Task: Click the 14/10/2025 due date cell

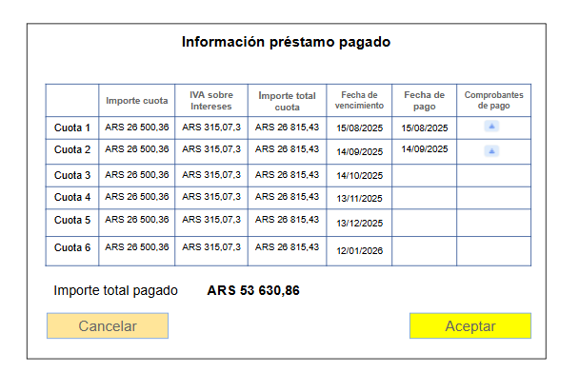Action: [x=359, y=176]
